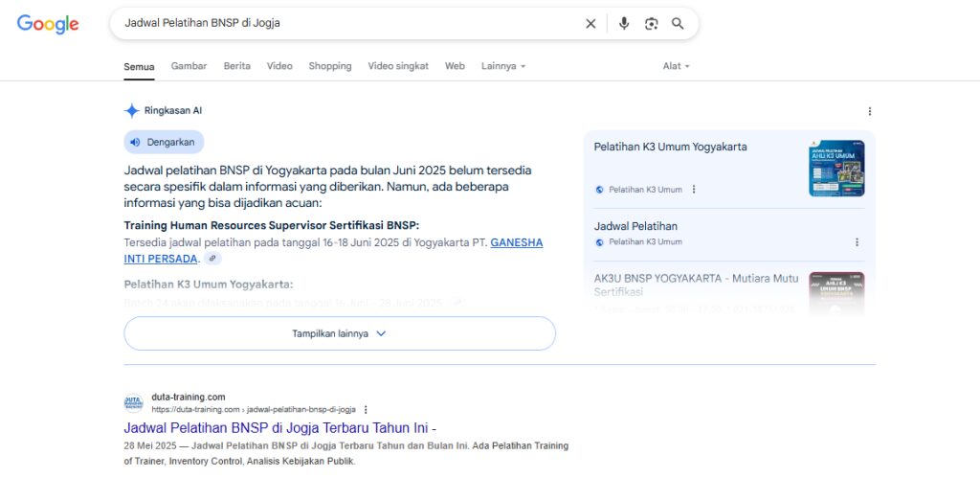The width and height of the screenshot is (980, 478).
Task: Click the Ringkasan AI sparkle icon
Action: 131,111
